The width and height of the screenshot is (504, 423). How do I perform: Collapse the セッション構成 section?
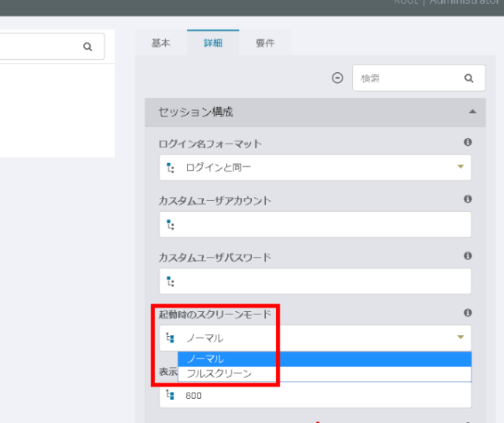472,113
